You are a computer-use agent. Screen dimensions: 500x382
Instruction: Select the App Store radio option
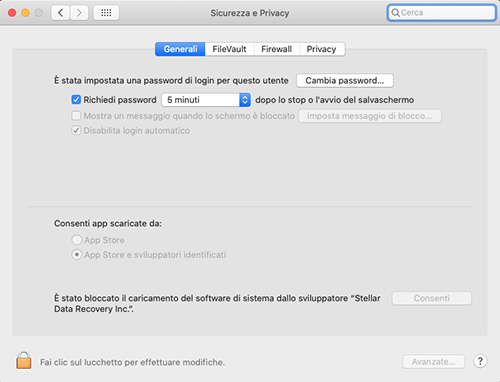77,240
